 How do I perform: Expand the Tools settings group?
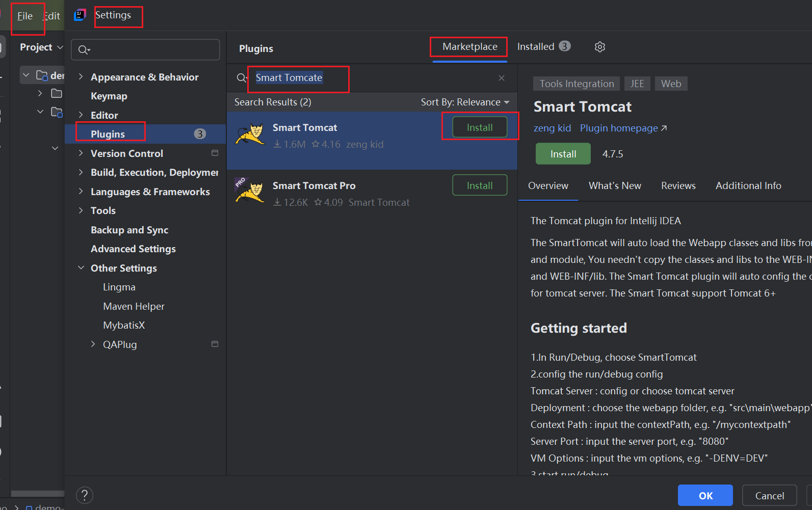81,210
